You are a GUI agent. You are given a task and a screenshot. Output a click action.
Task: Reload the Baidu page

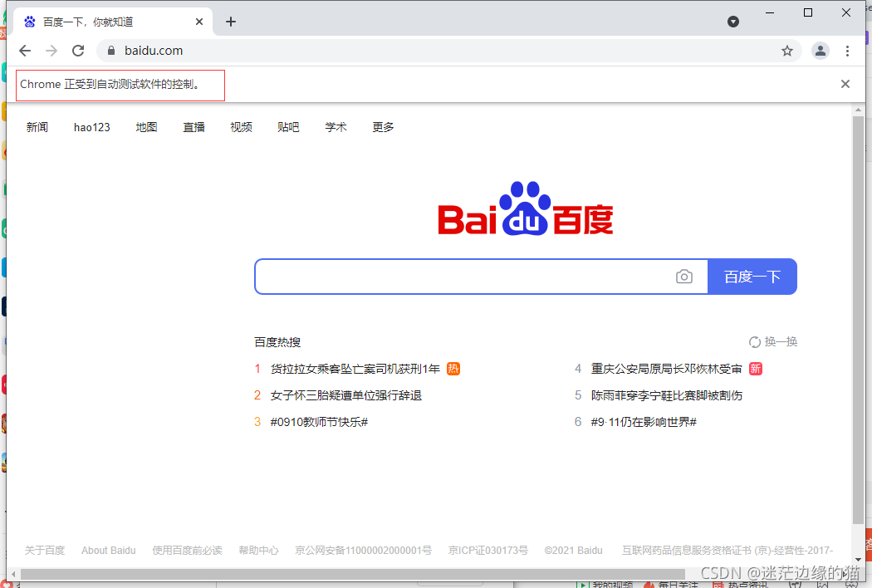point(78,51)
